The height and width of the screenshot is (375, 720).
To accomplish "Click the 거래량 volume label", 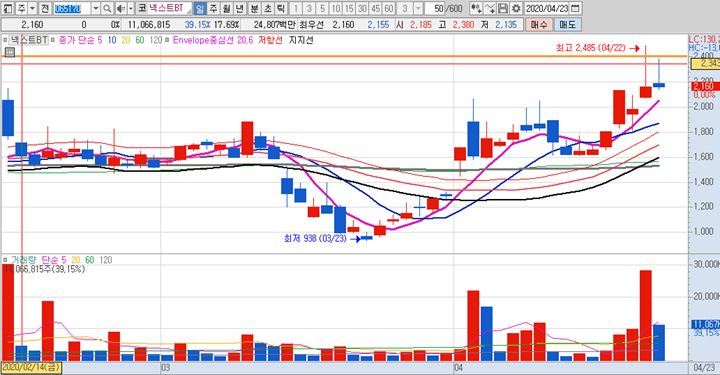I will 23,260.
